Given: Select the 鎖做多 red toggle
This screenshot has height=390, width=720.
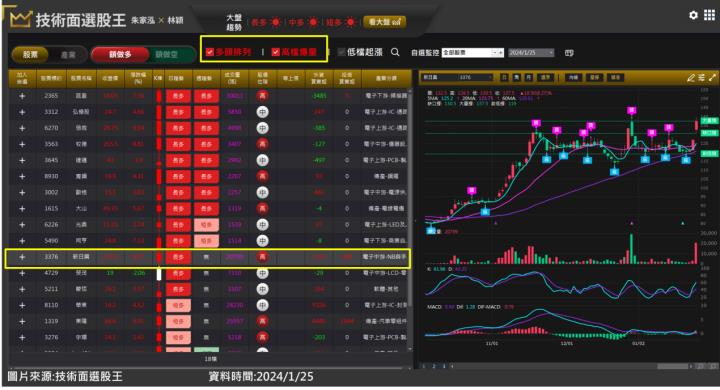Looking at the screenshot, I should (120, 54).
